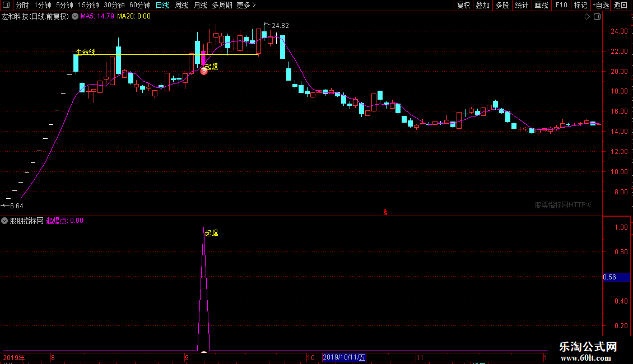Select the 5分钟 period

click(x=64, y=5)
